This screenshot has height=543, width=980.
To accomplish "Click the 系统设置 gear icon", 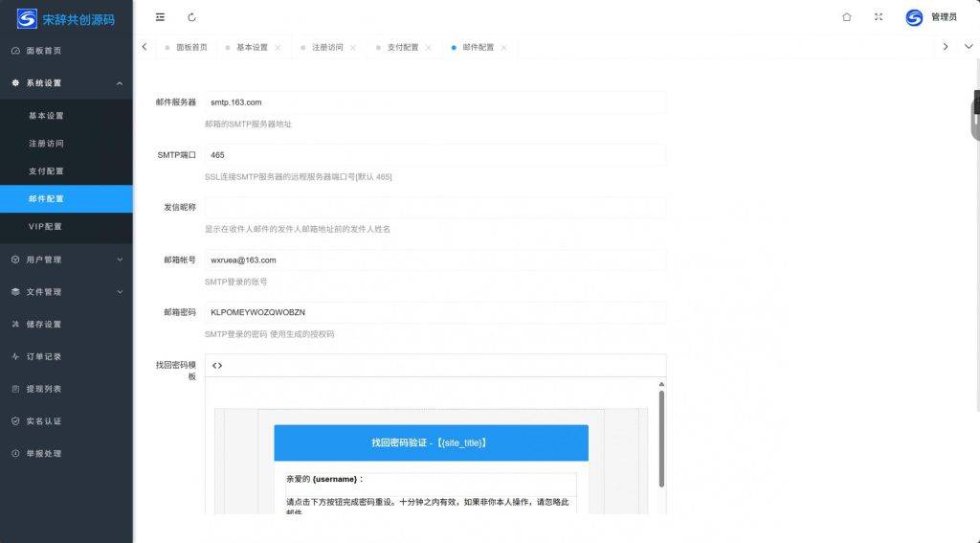I will 15,82.
